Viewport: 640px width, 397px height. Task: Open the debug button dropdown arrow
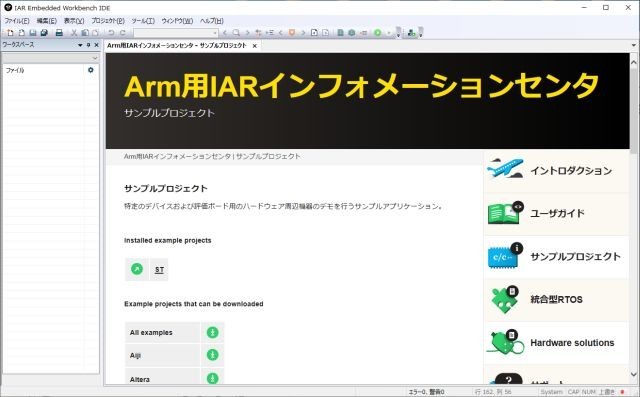click(x=389, y=33)
